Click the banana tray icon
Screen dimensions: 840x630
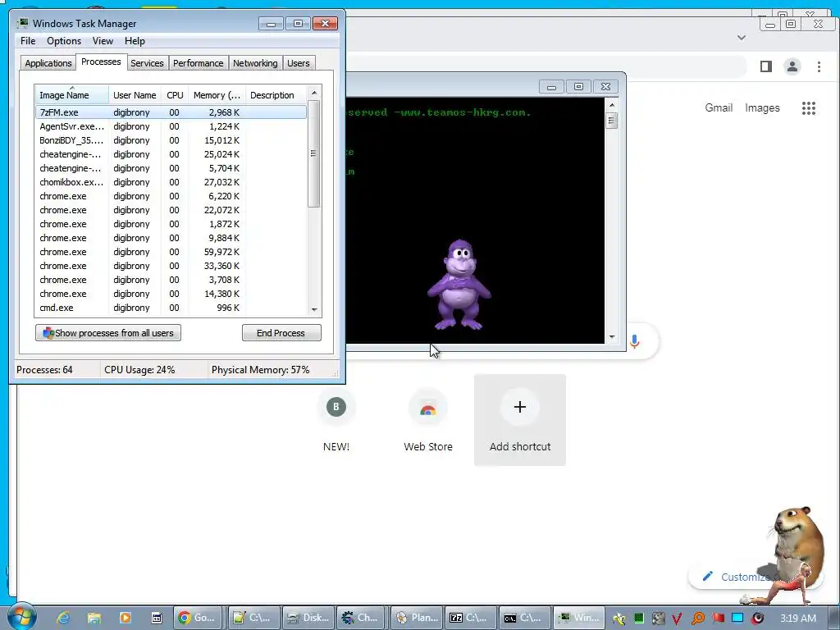(x=619, y=619)
